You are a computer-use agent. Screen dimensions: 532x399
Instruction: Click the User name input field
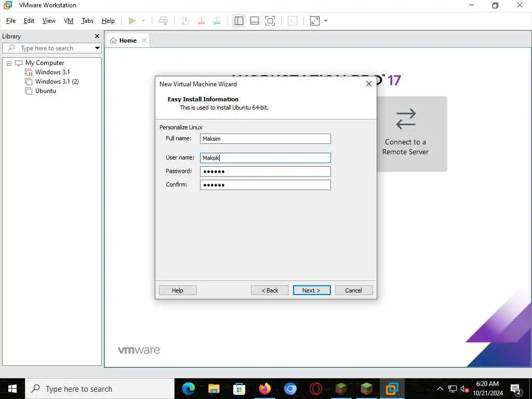265,158
